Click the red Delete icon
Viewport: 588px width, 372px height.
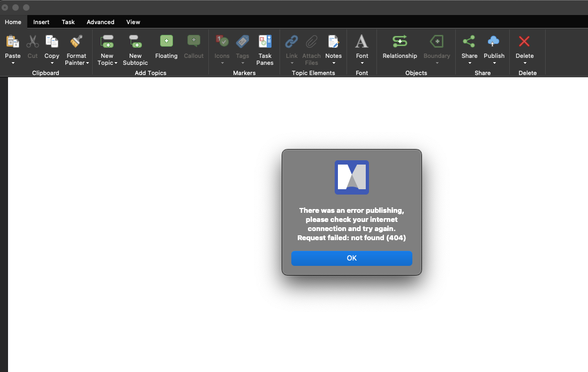[524, 42]
